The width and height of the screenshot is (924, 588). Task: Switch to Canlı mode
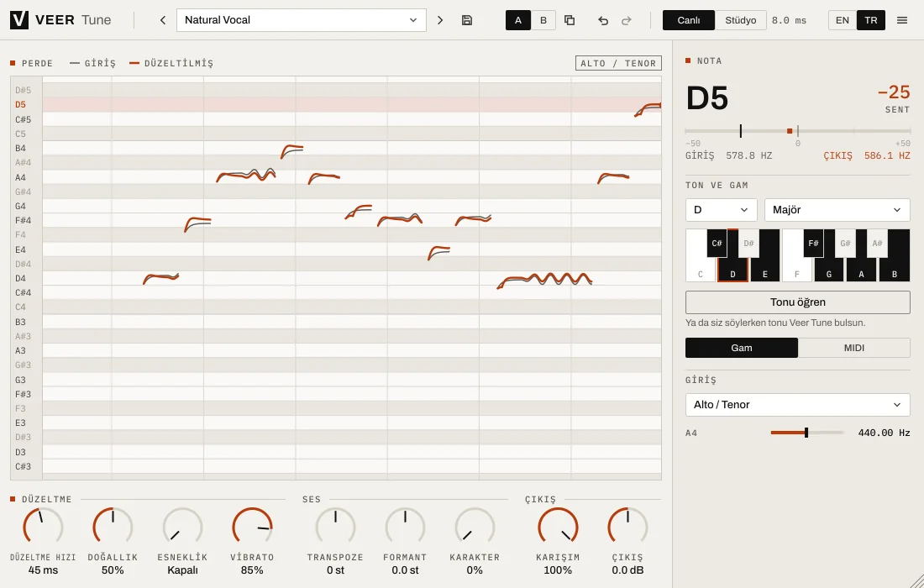(x=689, y=20)
